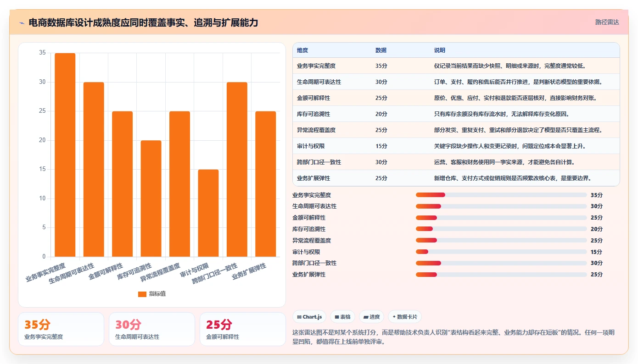Click the 跨部门口径一致性 progress bar
Screen dimensions: 638x364
click(x=501, y=263)
